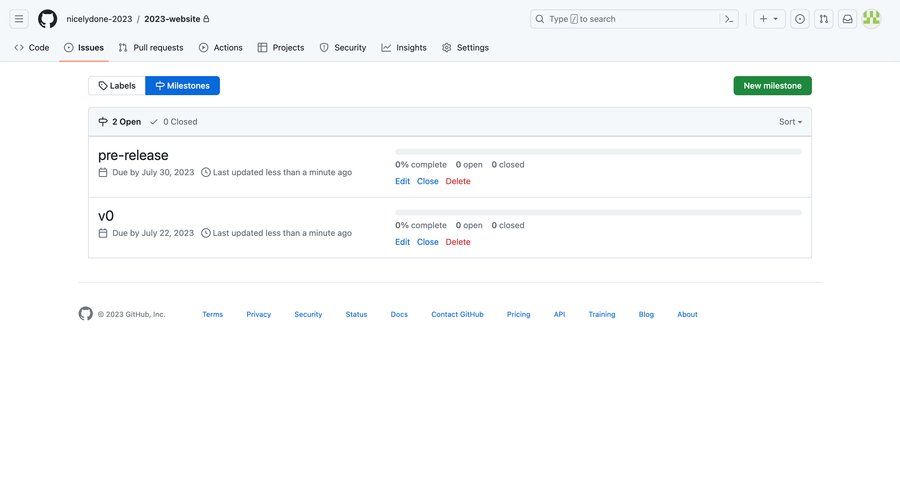Open the footer Privacy link
The image size is (900, 484).
pyautogui.click(x=258, y=314)
